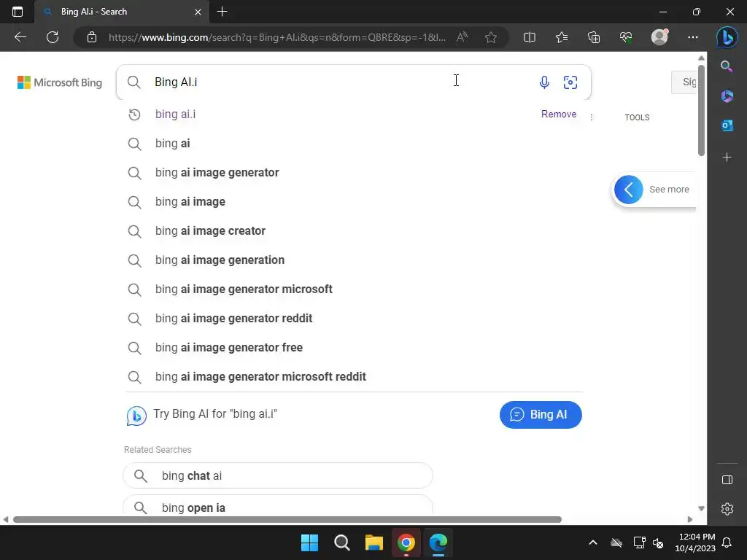This screenshot has width=747, height=560.
Task: Open more options dots beside Remove
Action: coord(591,117)
